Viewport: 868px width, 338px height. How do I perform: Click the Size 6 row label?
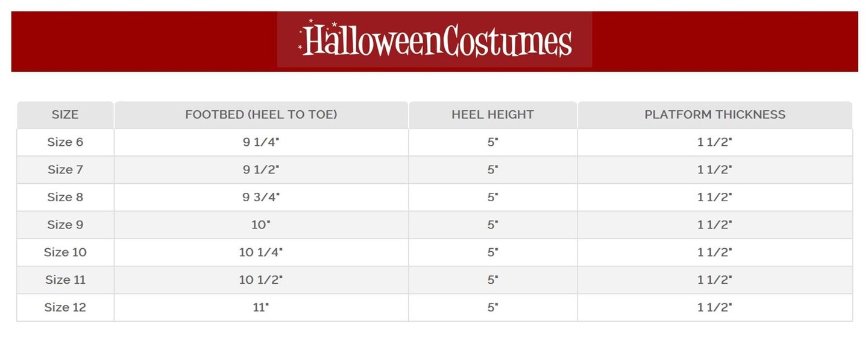point(65,142)
